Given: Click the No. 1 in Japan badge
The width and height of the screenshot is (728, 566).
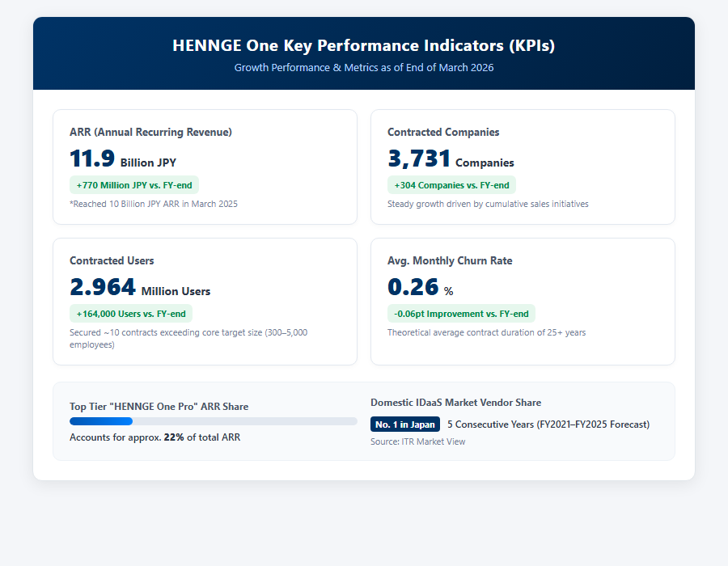Looking at the screenshot, I should 405,424.
